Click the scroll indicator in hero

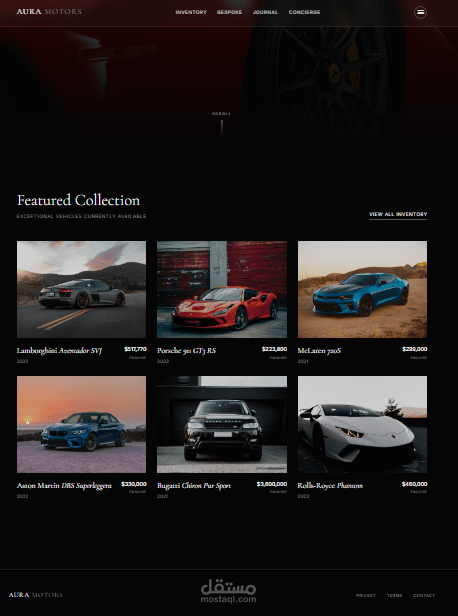222,123
